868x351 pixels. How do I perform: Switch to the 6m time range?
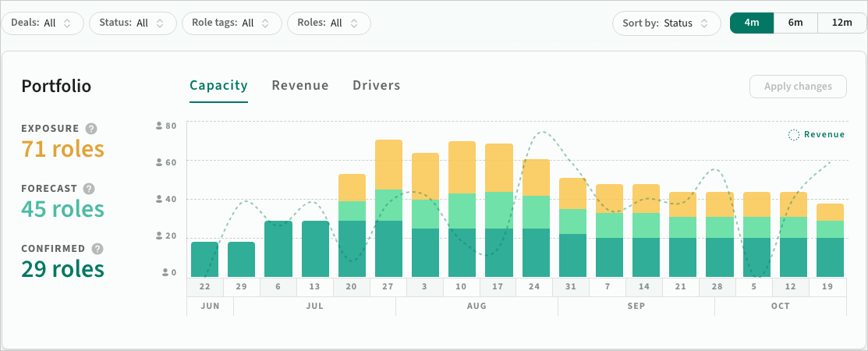click(x=795, y=23)
